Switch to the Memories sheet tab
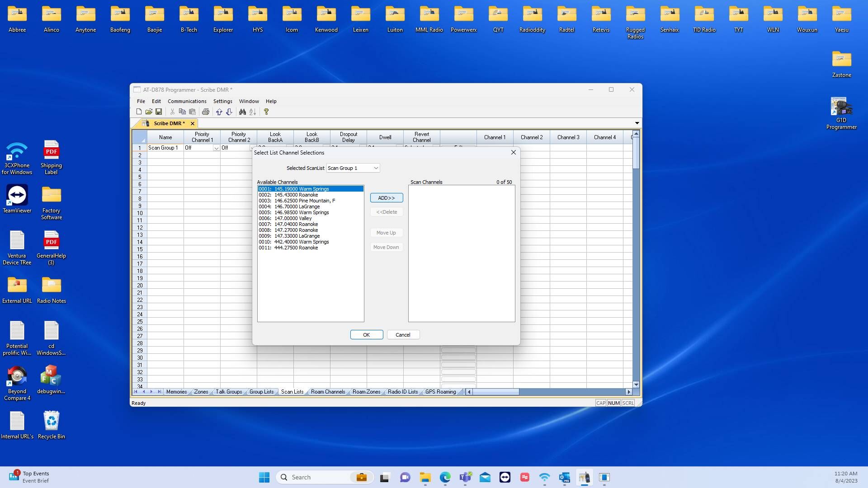Screen dimensions: 868x488 coord(176,392)
